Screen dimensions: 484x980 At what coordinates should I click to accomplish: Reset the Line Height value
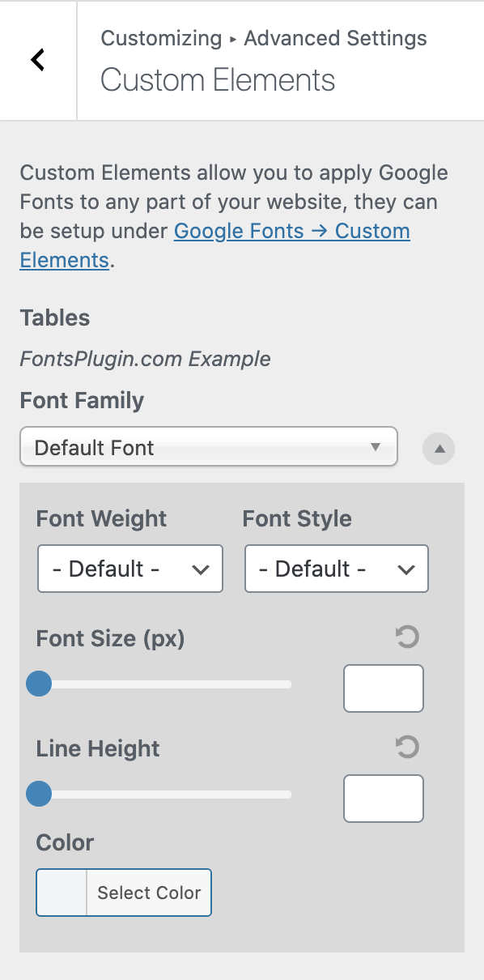coord(407,747)
